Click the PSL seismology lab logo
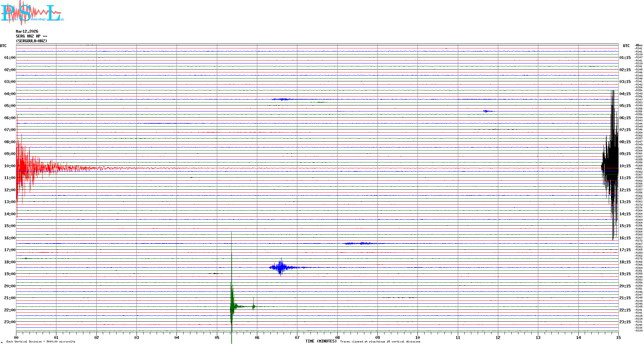 (32, 13)
